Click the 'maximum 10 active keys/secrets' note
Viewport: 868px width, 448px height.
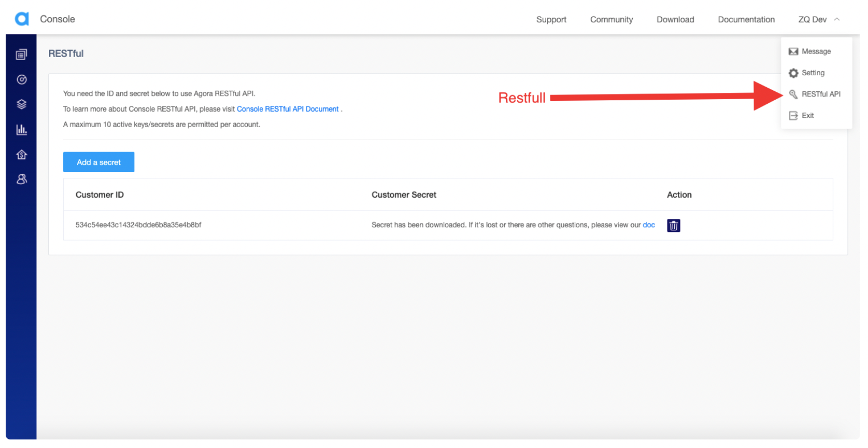tap(162, 124)
